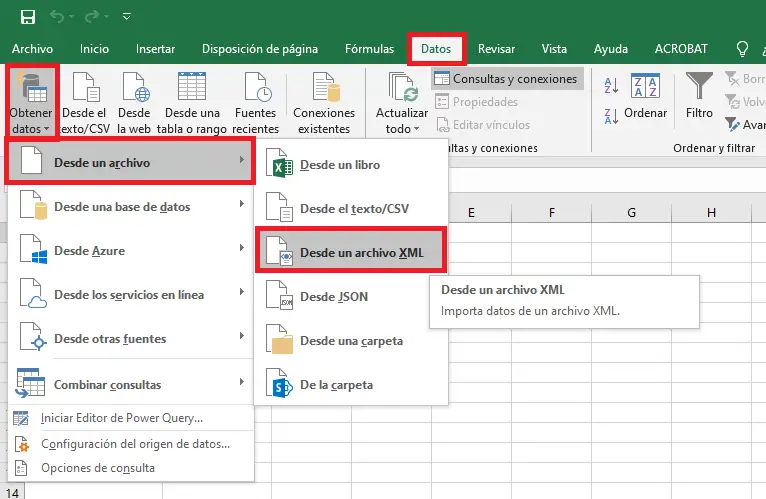766x499 pixels.
Task: Open the Disposición de página tab
Action: point(260,49)
